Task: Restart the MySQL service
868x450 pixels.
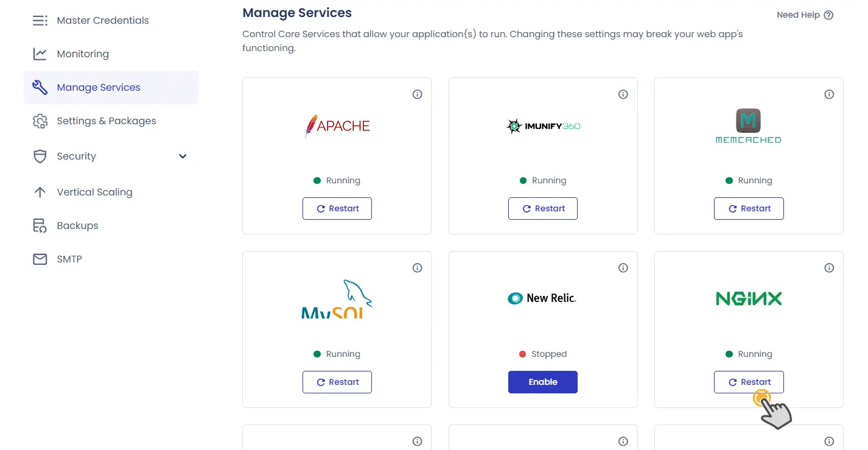Action: pos(337,382)
